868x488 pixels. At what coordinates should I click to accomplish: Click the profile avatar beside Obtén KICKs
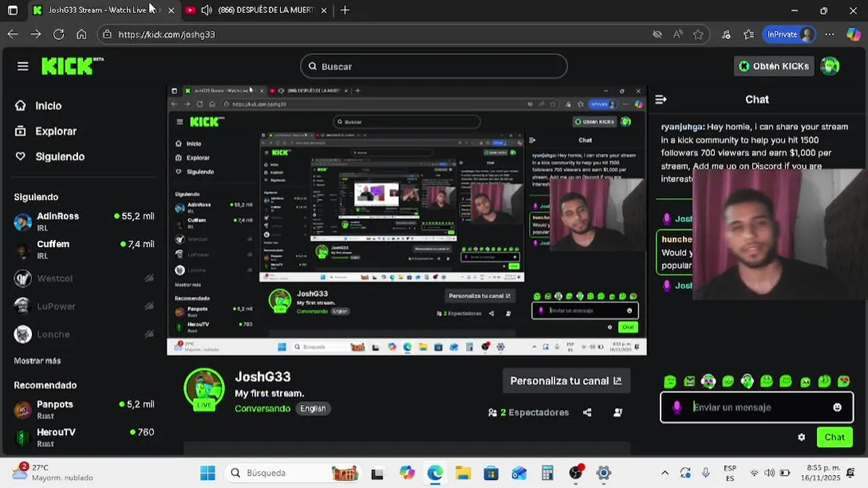[x=830, y=66]
